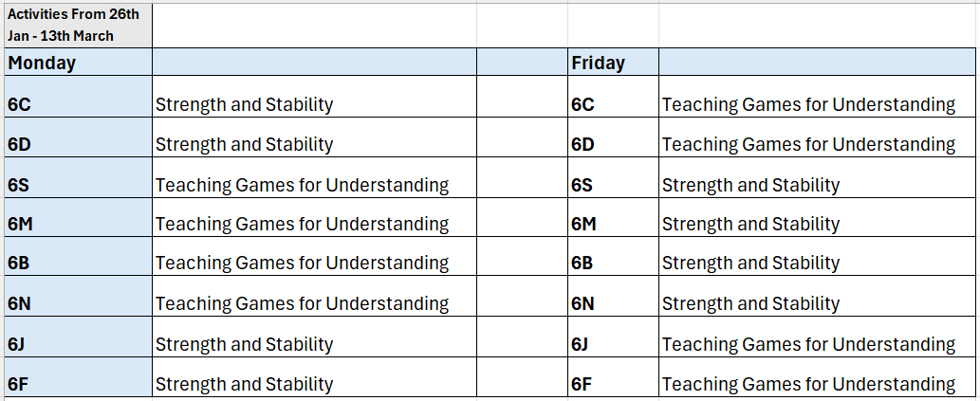Click the Friday header cell
980x401 pixels.
[613, 64]
